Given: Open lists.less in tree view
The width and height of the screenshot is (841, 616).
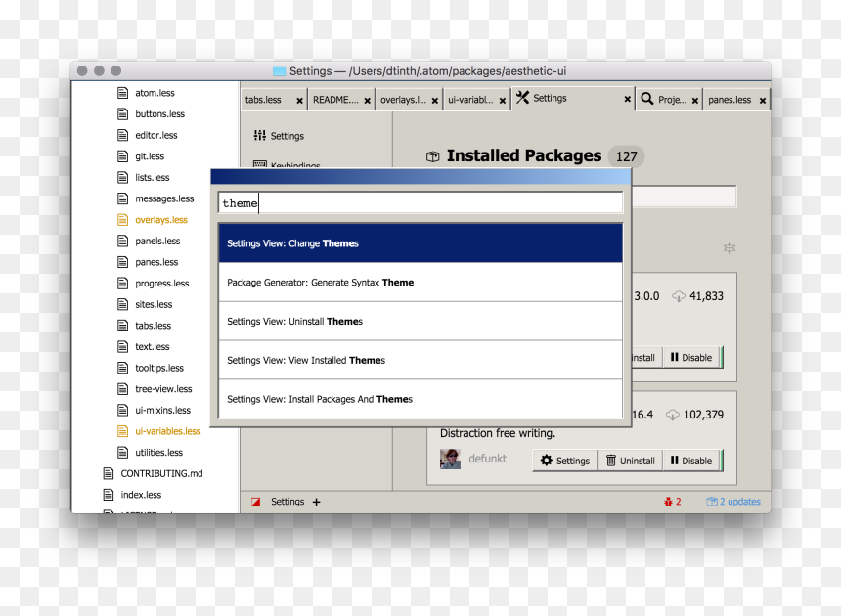Looking at the screenshot, I should [153, 177].
